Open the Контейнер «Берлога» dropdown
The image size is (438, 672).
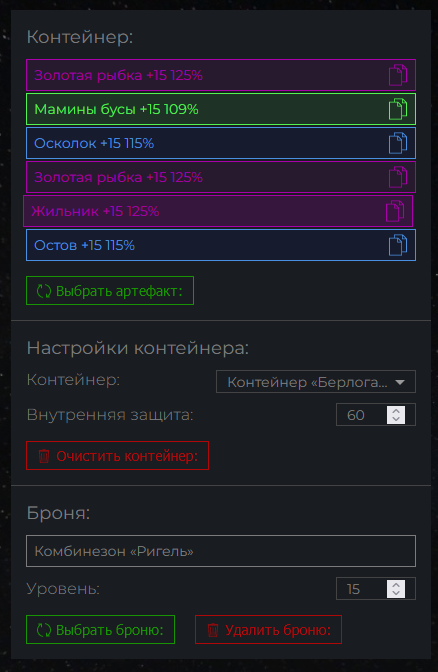pos(316,381)
